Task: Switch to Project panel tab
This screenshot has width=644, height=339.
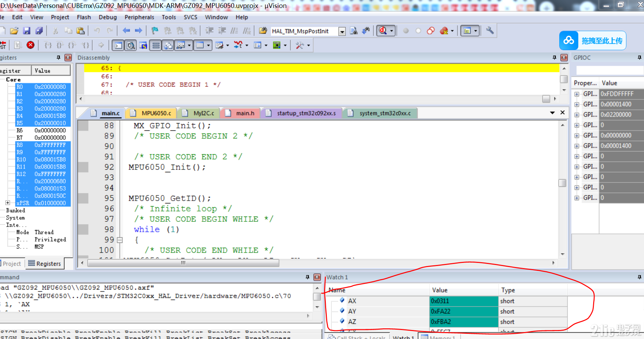Action: pyautogui.click(x=12, y=264)
